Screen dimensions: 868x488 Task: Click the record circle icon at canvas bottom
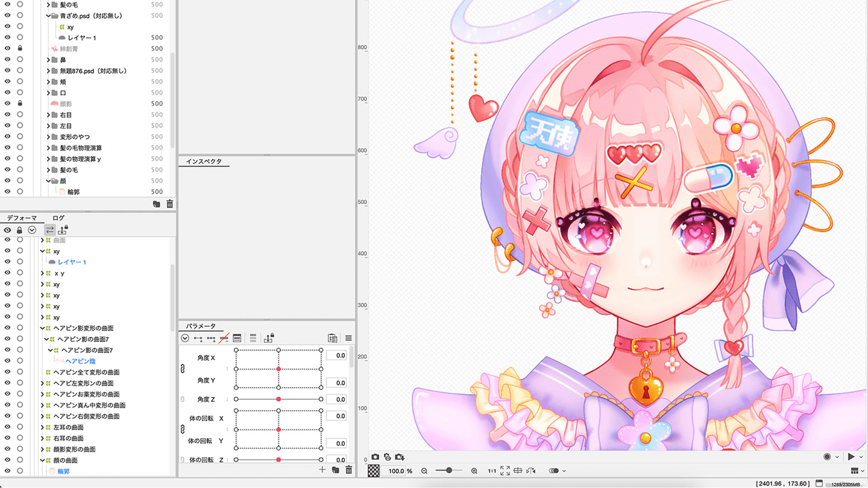[x=827, y=457]
